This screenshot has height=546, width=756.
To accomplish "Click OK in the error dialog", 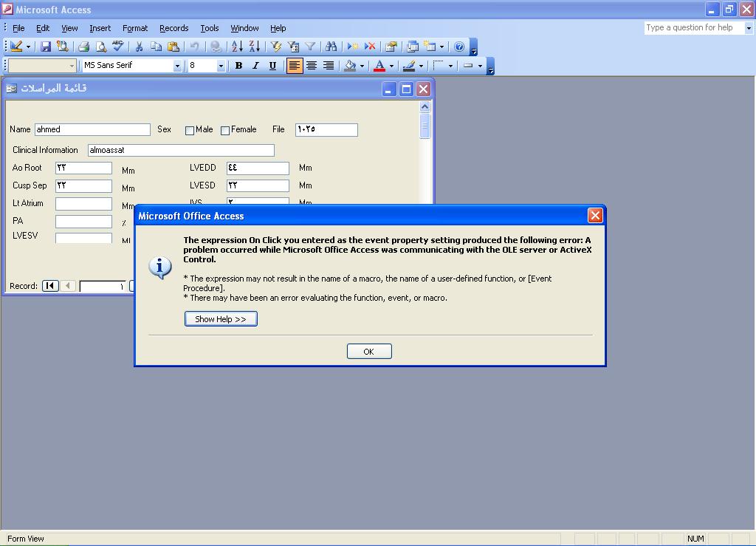I will (369, 351).
